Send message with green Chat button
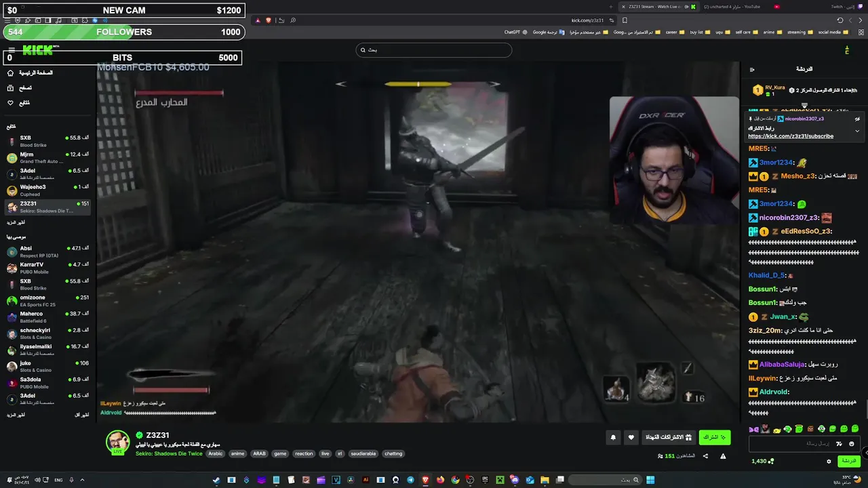Screen dimensions: 868x488 point(848,461)
